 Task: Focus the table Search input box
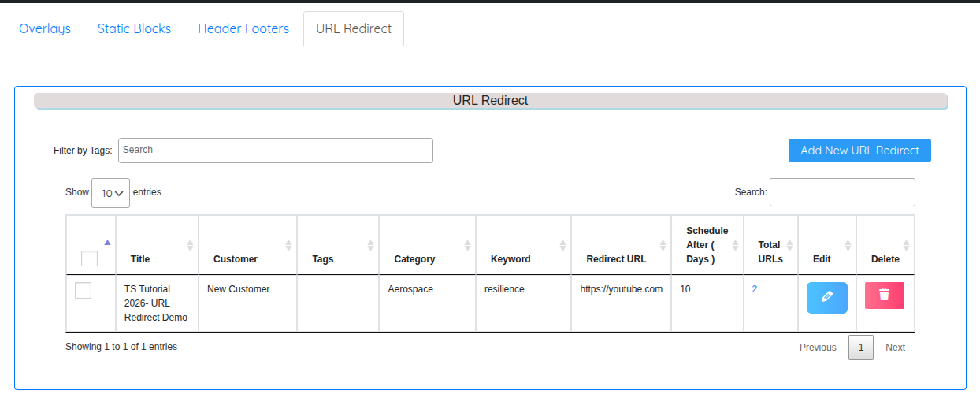tap(841, 192)
